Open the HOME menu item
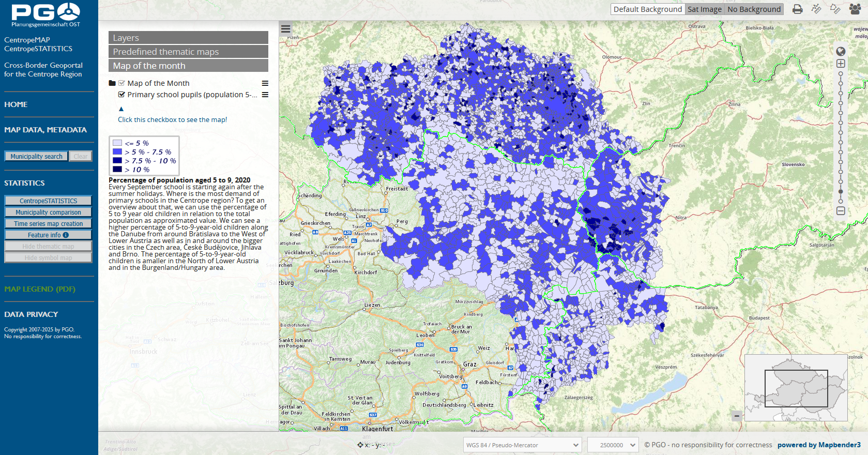This screenshot has height=455, width=868. coord(16,104)
